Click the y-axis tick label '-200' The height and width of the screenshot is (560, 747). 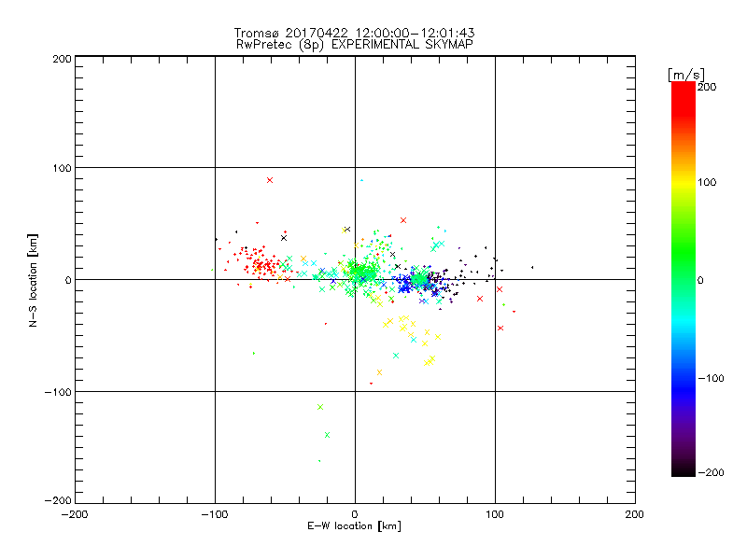pos(58,500)
